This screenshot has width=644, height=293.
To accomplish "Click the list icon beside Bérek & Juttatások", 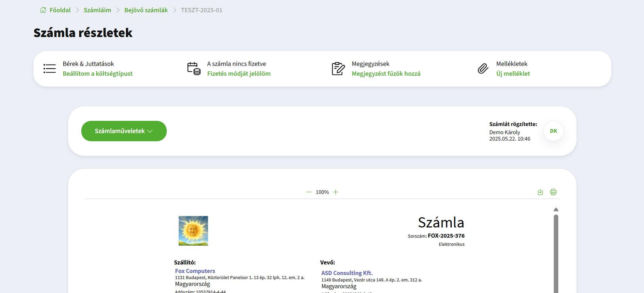I will coord(50,69).
